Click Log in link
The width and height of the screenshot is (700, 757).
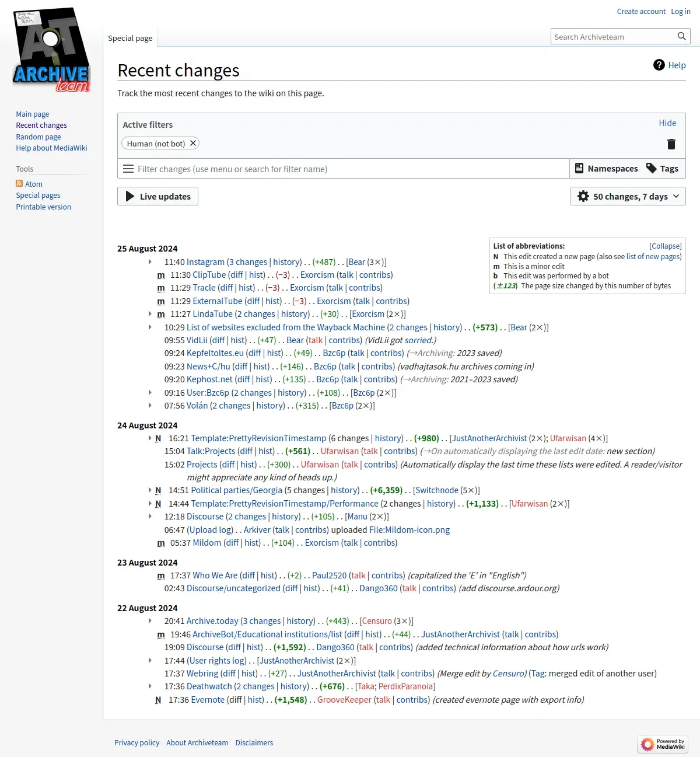[x=681, y=12]
